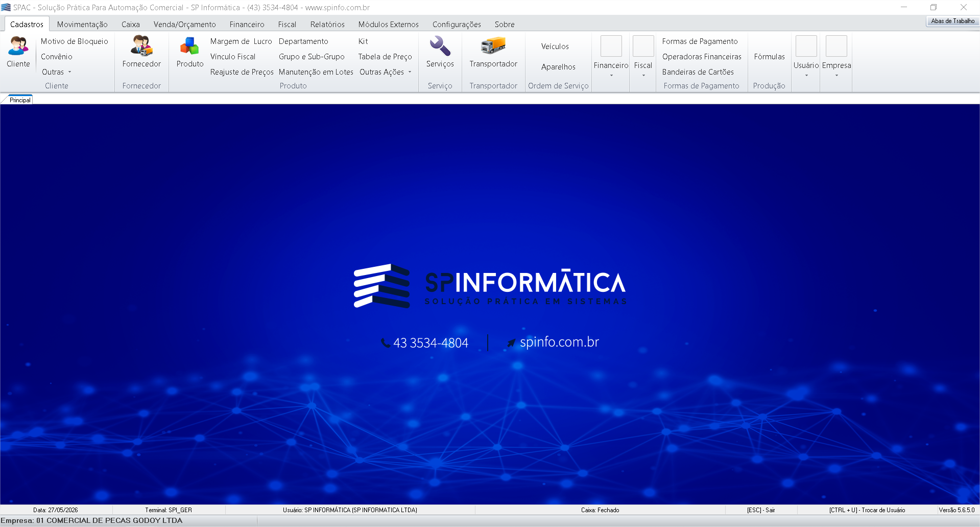980x527 pixels.
Task: Open Reajuste de Preços
Action: [242, 72]
